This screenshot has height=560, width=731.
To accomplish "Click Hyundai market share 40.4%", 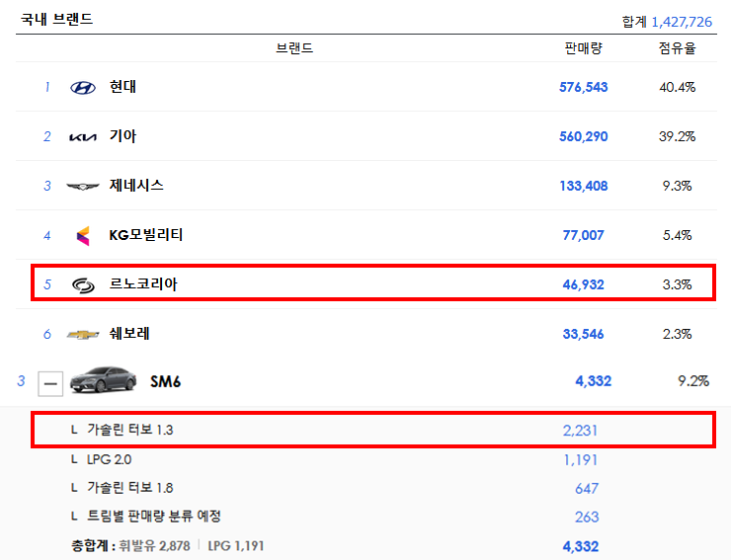I will pos(677,87).
